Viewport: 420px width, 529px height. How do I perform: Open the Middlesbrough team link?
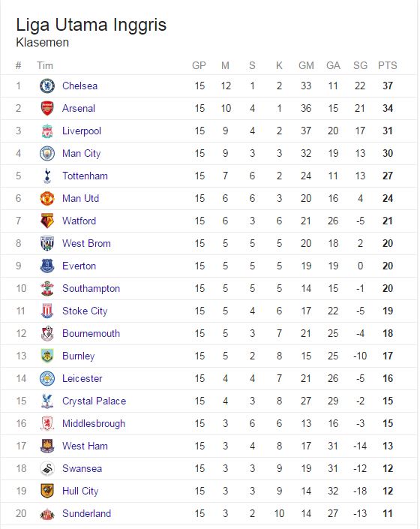pos(94,423)
